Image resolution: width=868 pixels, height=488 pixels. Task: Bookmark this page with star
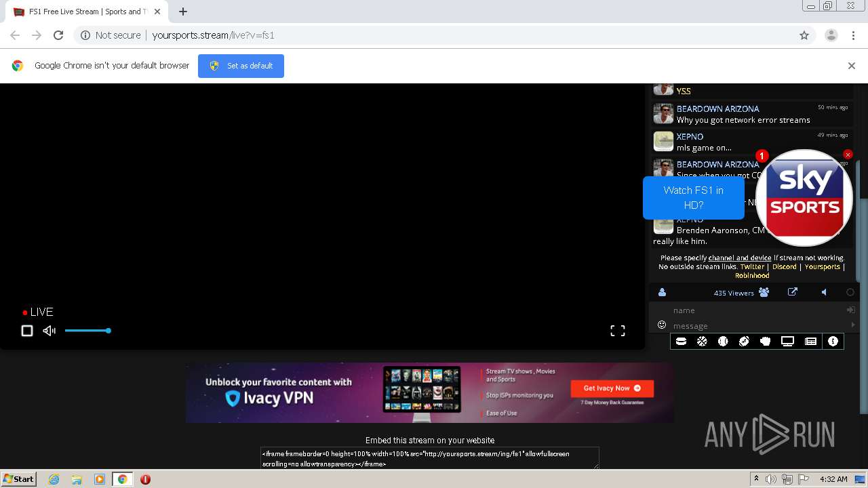click(x=804, y=35)
